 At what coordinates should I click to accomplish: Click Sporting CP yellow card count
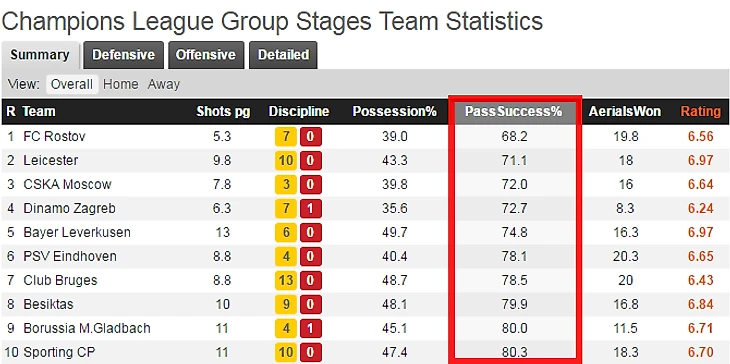[x=286, y=352]
